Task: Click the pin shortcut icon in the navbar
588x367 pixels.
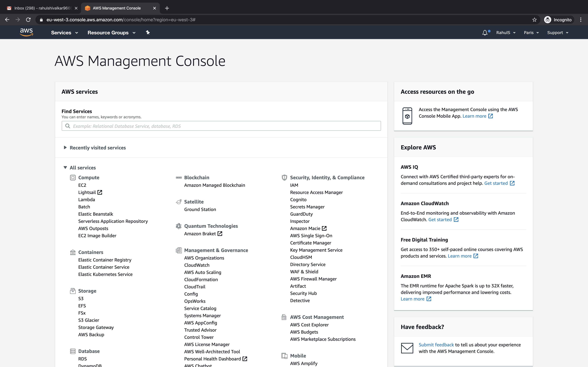Action: point(148,32)
